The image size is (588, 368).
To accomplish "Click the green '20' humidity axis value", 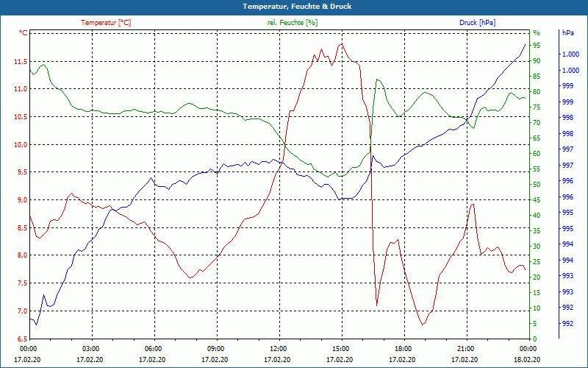I will tap(537, 277).
